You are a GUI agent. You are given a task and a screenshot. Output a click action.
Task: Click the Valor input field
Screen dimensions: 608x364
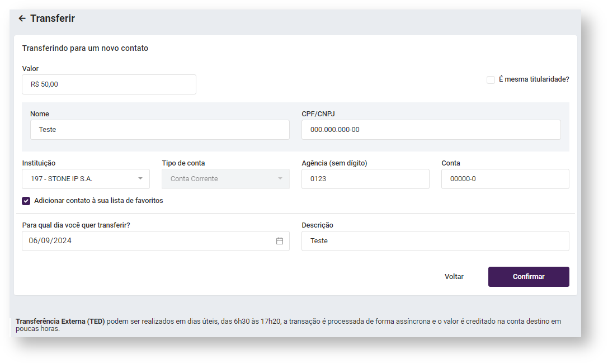tap(109, 84)
